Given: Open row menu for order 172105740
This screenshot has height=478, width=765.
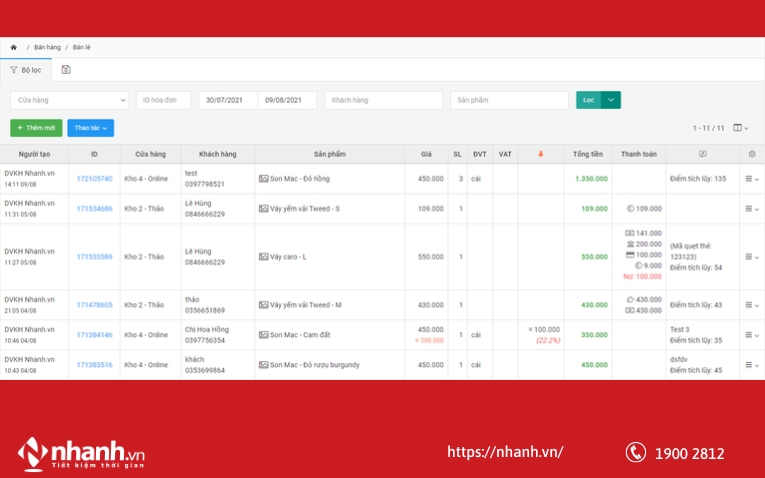Looking at the screenshot, I should tap(751, 179).
